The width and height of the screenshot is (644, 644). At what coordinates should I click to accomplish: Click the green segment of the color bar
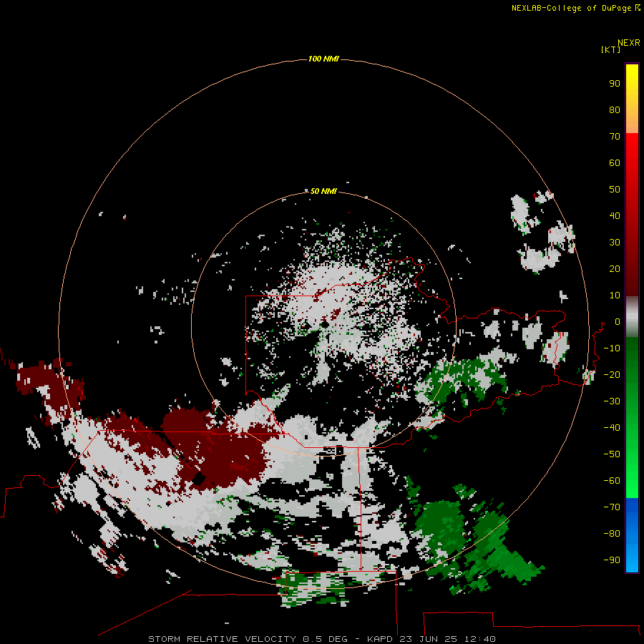(632, 417)
